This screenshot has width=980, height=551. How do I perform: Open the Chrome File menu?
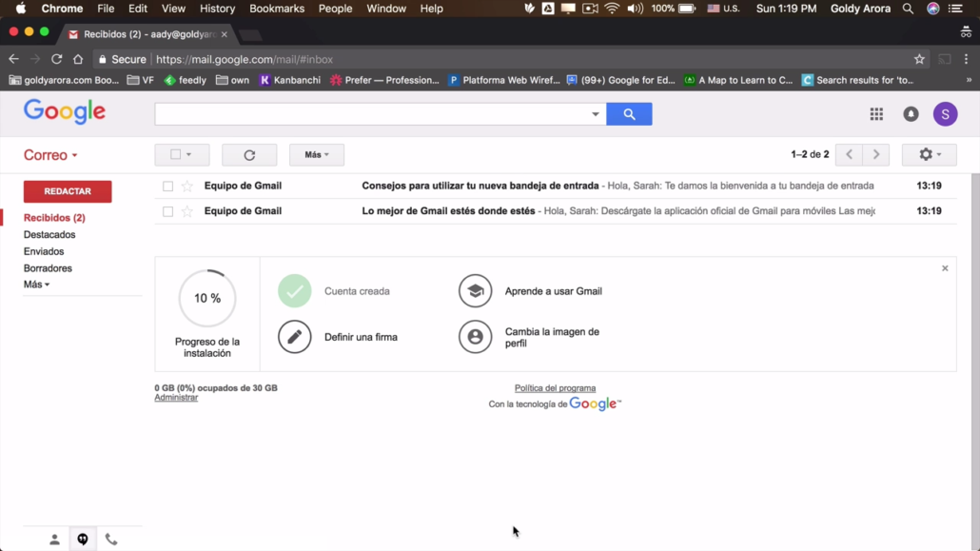pos(106,9)
